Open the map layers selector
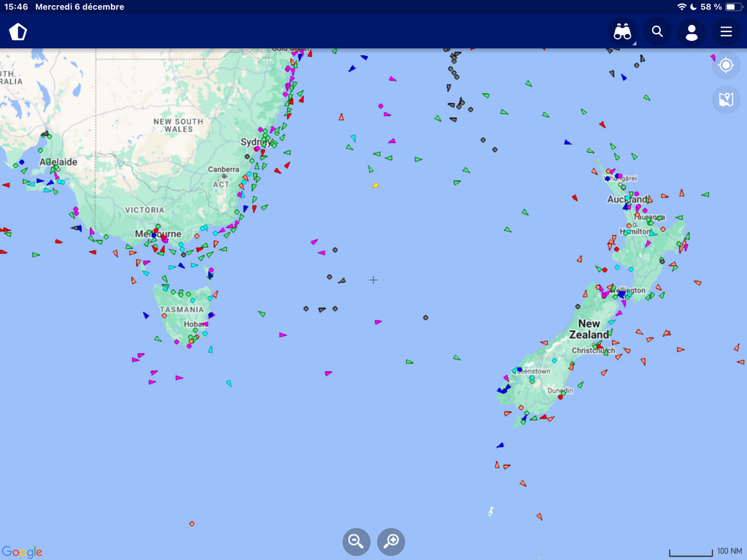This screenshot has height=560, width=747. click(726, 99)
